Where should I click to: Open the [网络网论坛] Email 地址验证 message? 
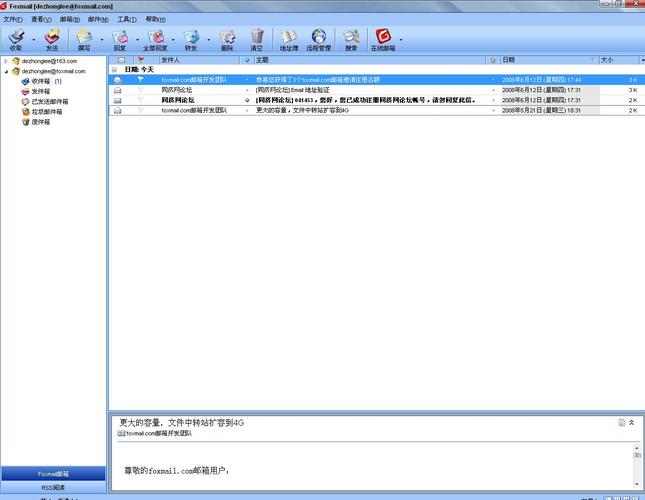point(376,90)
